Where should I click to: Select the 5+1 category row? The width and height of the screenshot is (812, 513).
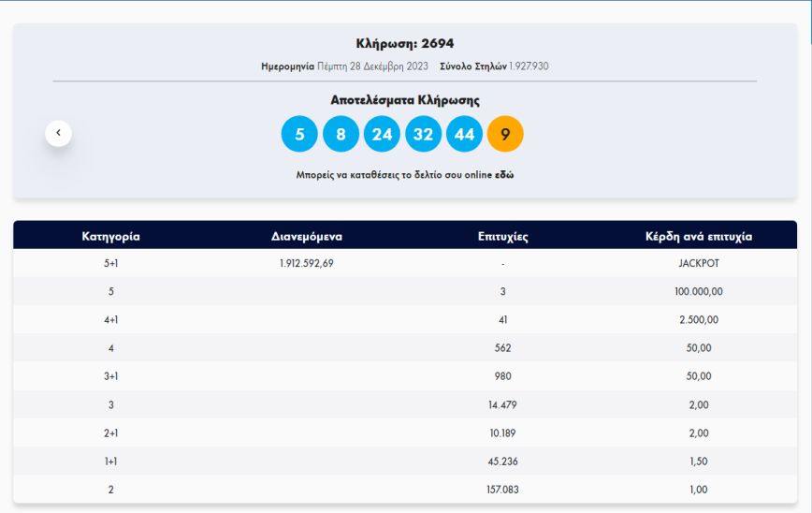tap(110, 263)
